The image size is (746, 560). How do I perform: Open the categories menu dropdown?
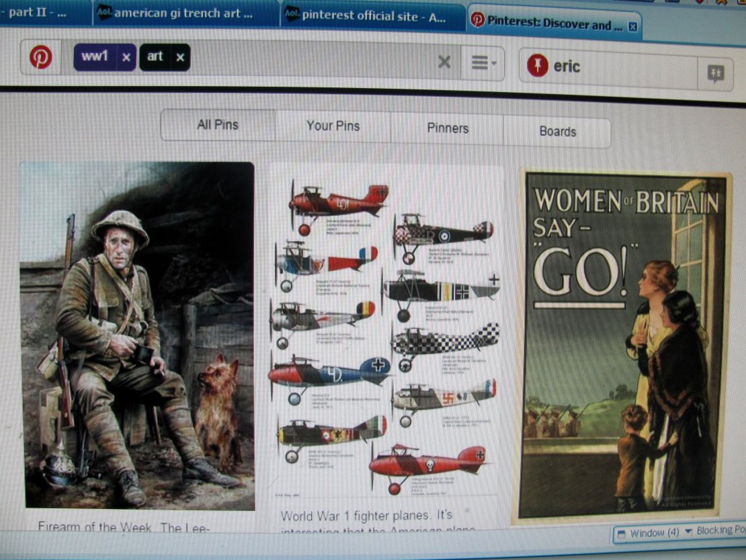coord(483,63)
